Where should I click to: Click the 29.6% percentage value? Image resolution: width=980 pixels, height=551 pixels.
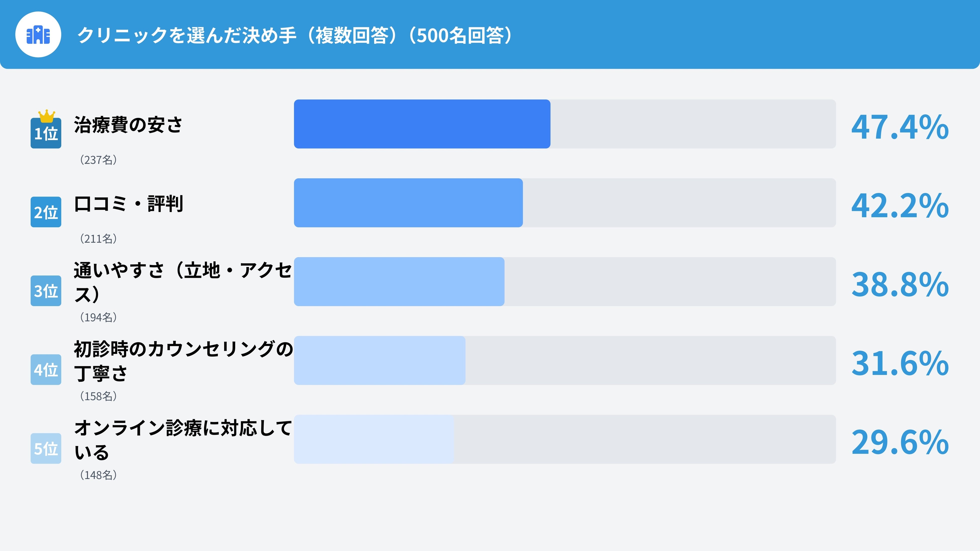(900, 442)
